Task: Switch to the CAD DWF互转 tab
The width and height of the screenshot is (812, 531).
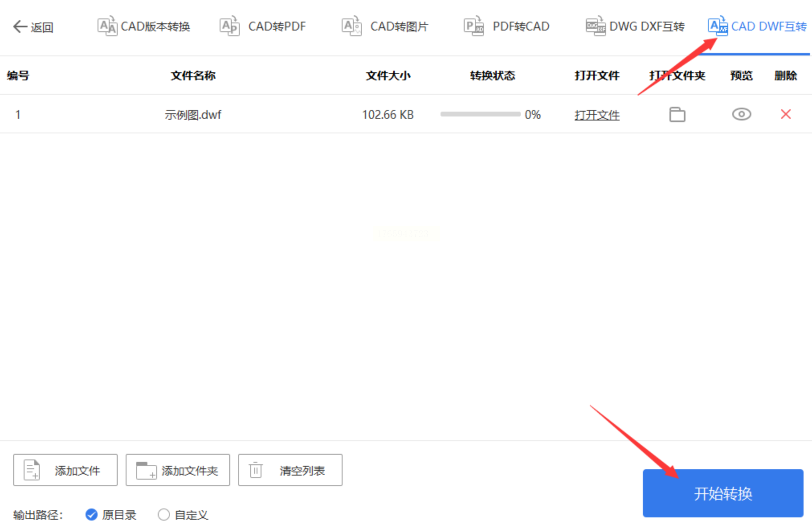Action: point(768,27)
